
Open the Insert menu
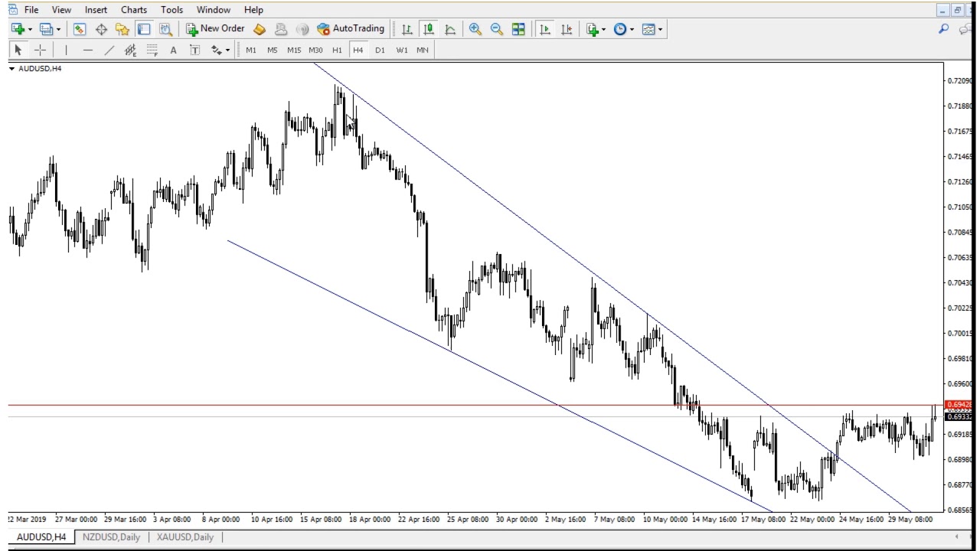click(x=96, y=10)
